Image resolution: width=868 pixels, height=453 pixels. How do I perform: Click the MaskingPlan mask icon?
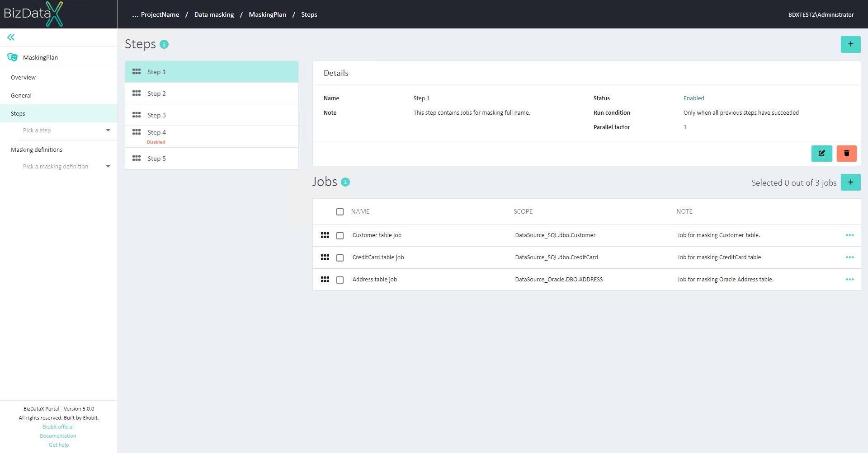click(12, 57)
